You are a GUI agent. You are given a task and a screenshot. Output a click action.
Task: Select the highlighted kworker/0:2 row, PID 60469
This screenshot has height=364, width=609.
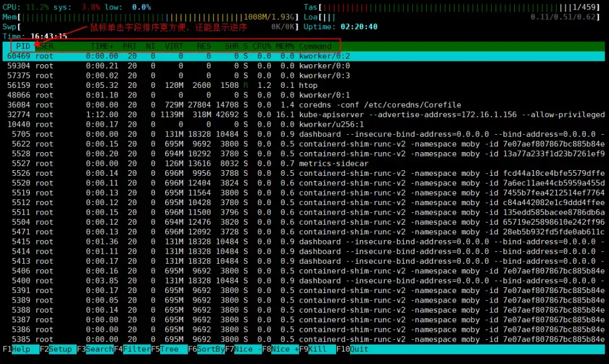click(x=304, y=56)
